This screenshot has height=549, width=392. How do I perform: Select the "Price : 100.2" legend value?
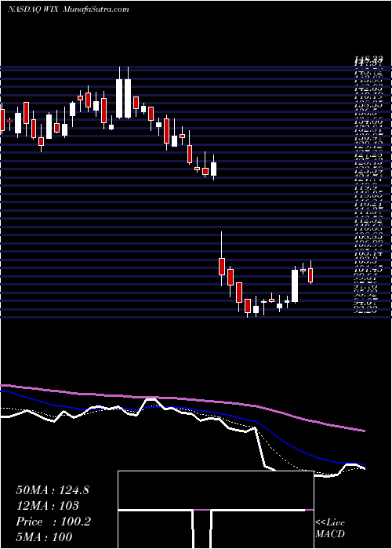point(53,522)
